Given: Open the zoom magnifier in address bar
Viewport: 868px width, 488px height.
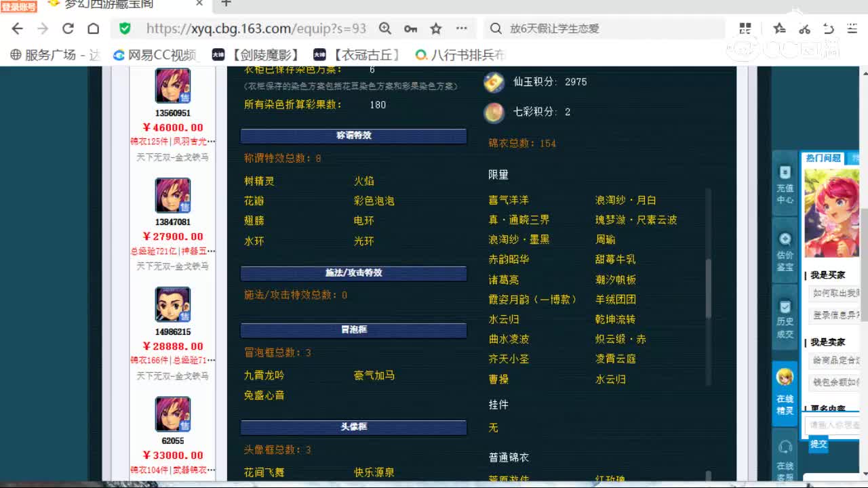Looking at the screenshot, I should pyautogui.click(x=385, y=28).
